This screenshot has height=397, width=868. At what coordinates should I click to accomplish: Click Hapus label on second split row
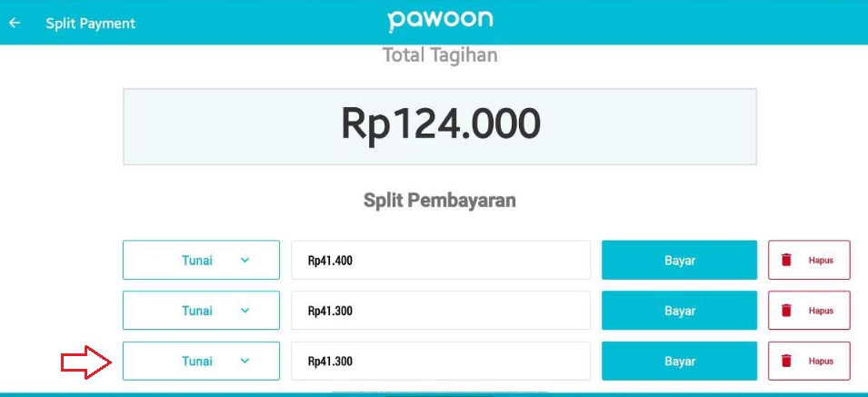pos(821,311)
